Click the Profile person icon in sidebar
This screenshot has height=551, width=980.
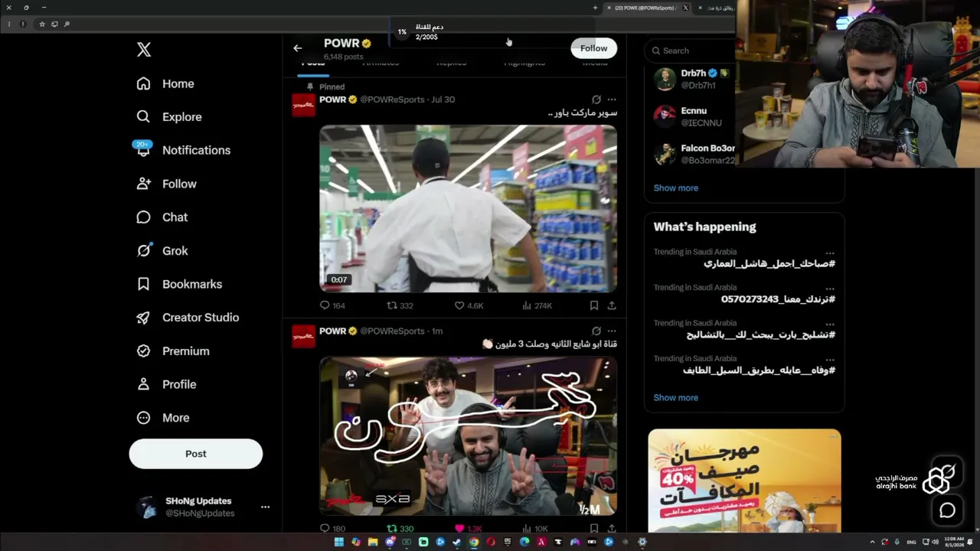[143, 384]
